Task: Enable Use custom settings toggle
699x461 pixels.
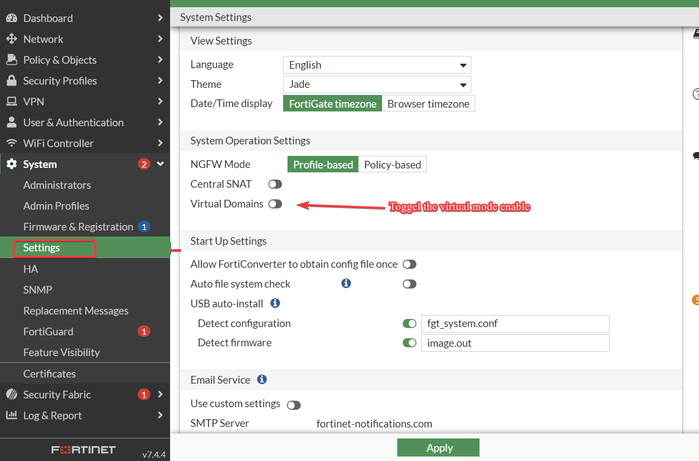Action: point(294,405)
